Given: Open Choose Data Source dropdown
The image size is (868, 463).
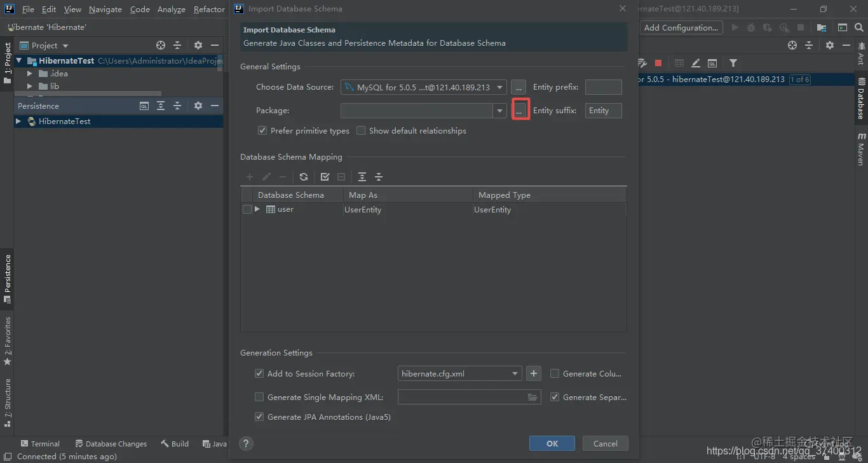Looking at the screenshot, I should click(x=499, y=87).
